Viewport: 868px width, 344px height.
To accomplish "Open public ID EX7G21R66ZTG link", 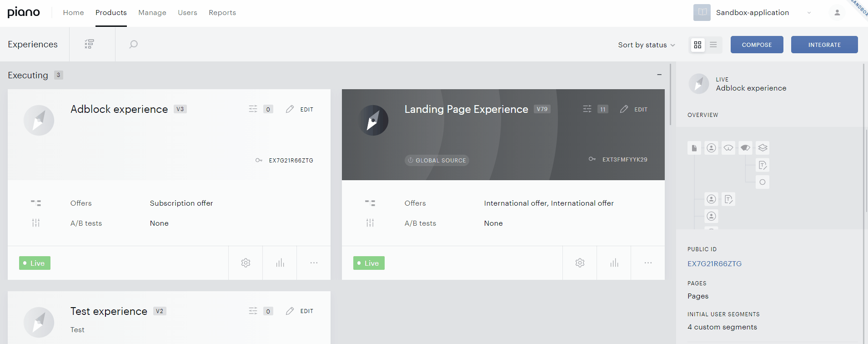I will (x=714, y=263).
